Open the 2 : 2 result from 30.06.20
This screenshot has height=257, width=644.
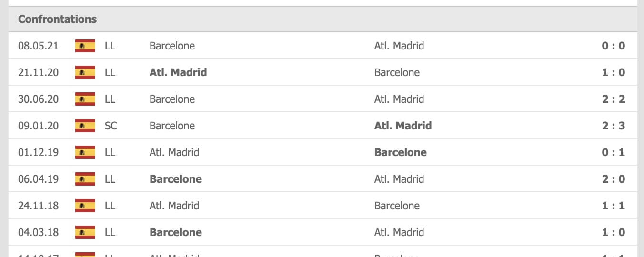613,99
